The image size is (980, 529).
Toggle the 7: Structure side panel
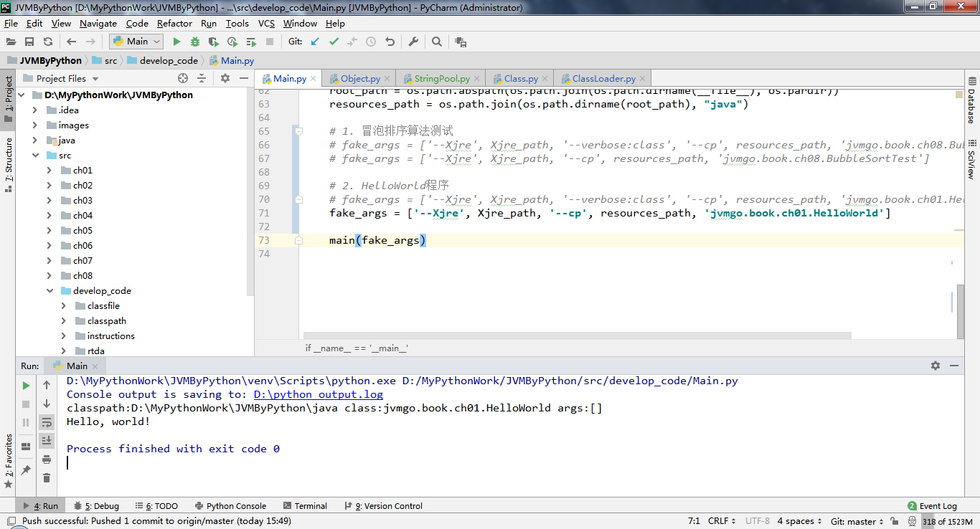click(x=8, y=165)
